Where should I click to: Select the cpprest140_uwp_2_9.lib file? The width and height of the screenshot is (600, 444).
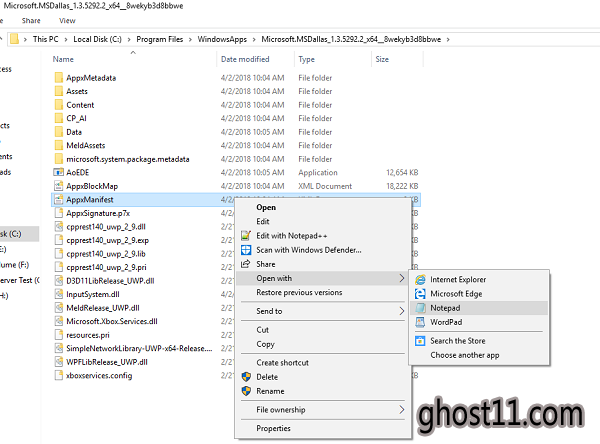point(106,254)
